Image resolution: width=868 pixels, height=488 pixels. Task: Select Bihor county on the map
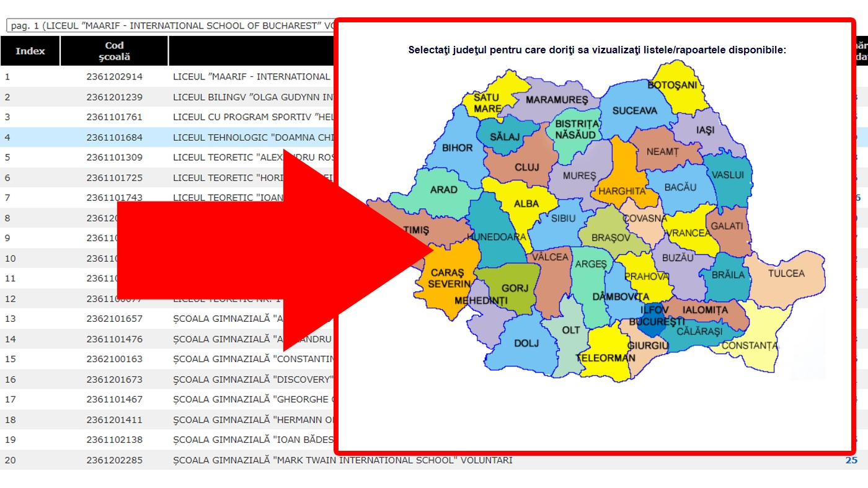pos(457,148)
